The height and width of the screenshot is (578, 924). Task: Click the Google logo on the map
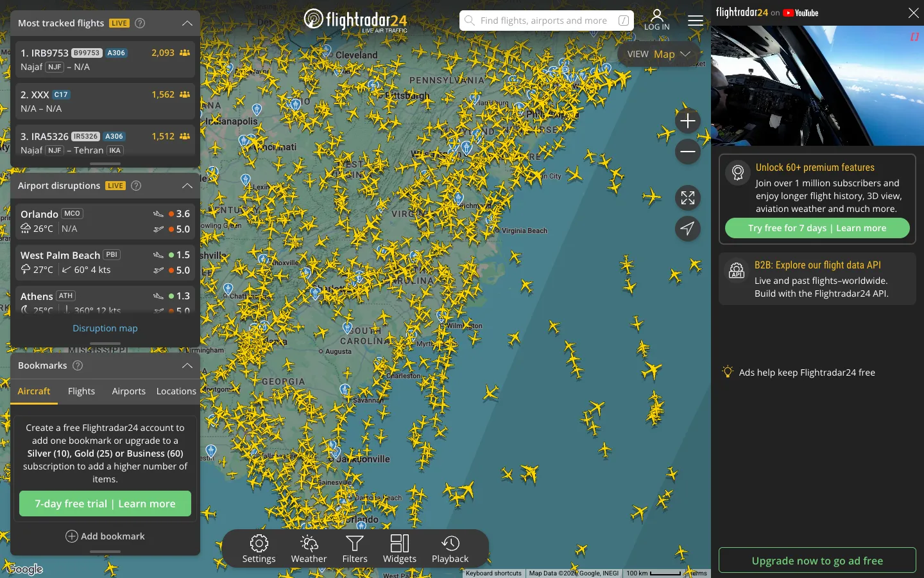(25, 569)
